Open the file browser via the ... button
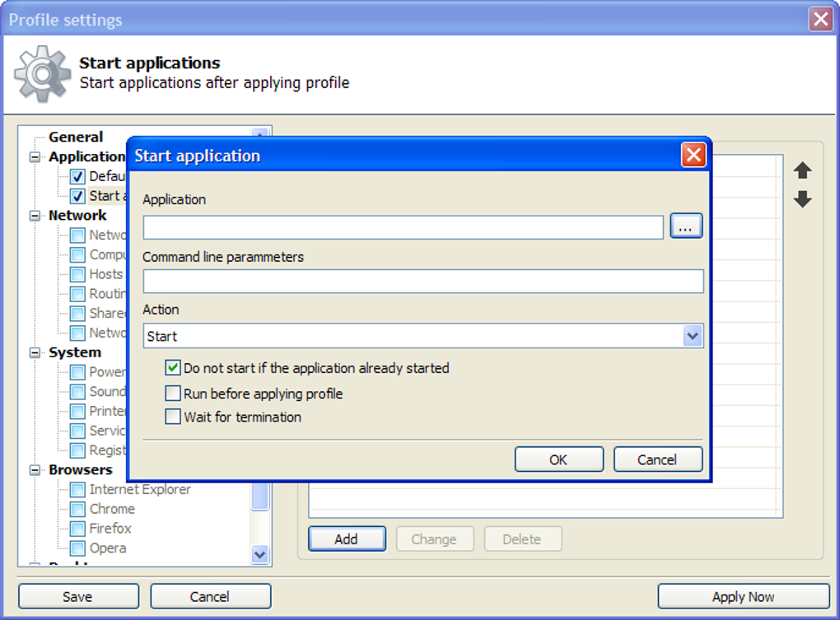The height and width of the screenshot is (620, 840). 686,226
